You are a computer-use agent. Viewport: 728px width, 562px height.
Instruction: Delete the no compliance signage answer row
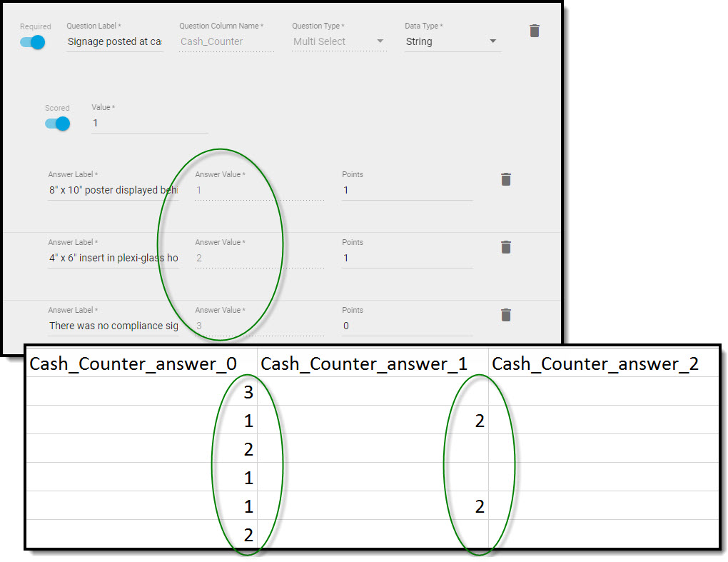pos(506,315)
